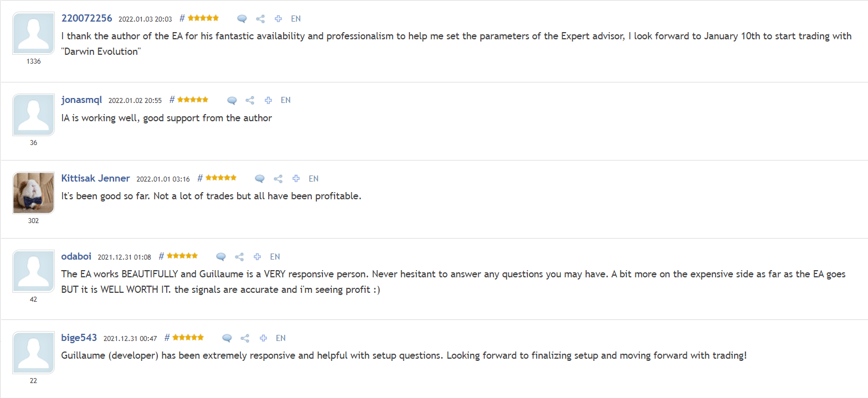The height and width of the screenshot is (398, 868).
Task: Open odaboi's user profile
Action: coord(76,256)
